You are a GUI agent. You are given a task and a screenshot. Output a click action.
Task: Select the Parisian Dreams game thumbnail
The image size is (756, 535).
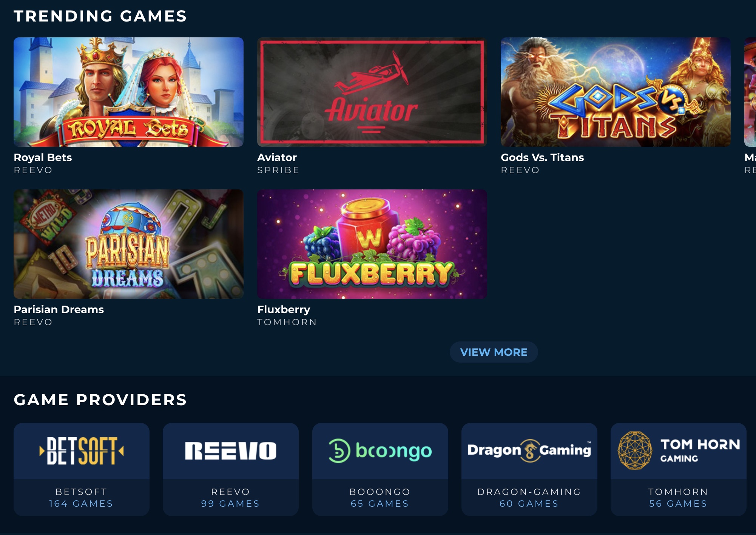(x=128, y=244)
